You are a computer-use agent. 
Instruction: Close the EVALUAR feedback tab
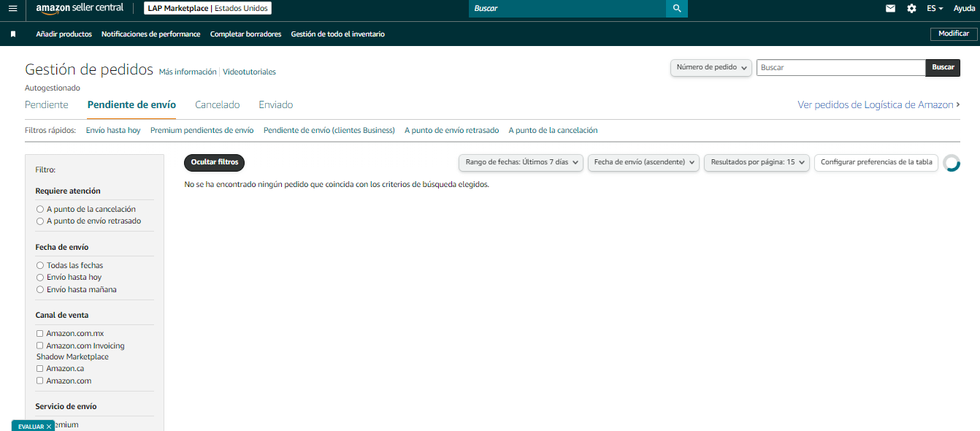[49, 427]
